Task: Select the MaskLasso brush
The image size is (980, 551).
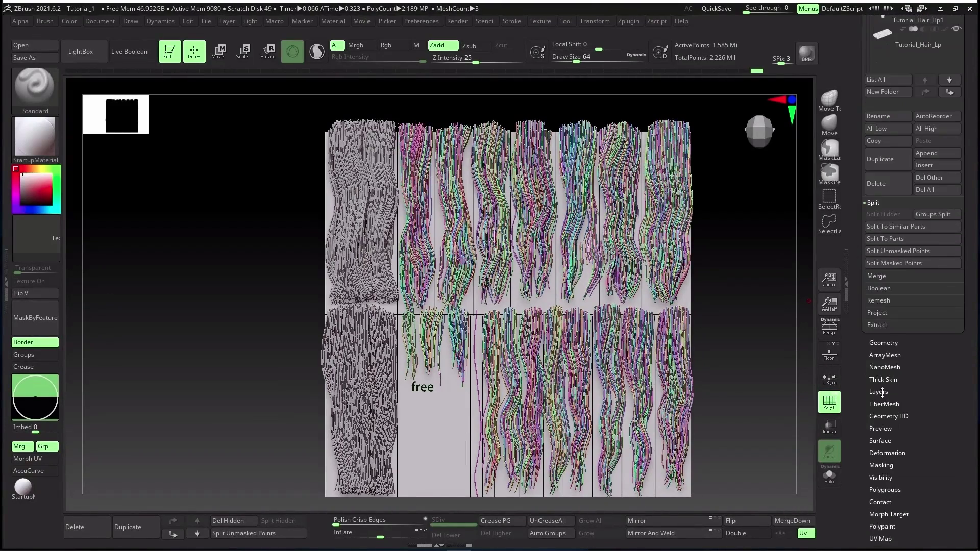Action: click(x=829, y=150)
